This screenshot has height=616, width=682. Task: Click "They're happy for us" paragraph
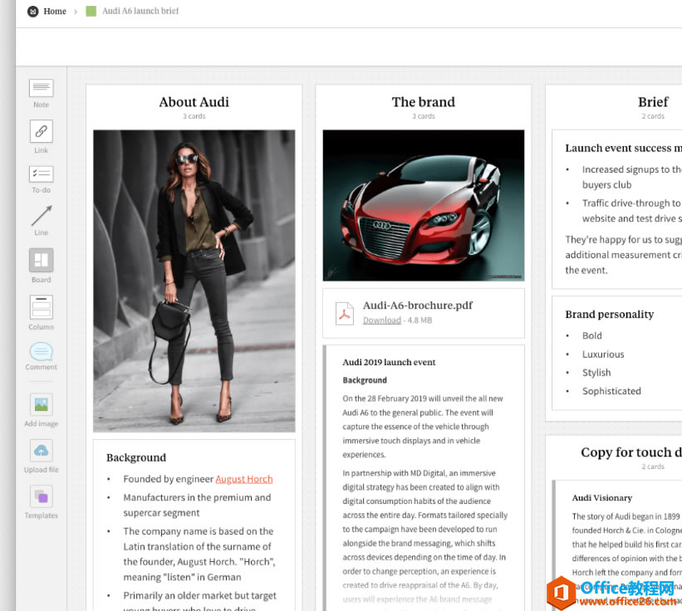(x=623, y=255)
